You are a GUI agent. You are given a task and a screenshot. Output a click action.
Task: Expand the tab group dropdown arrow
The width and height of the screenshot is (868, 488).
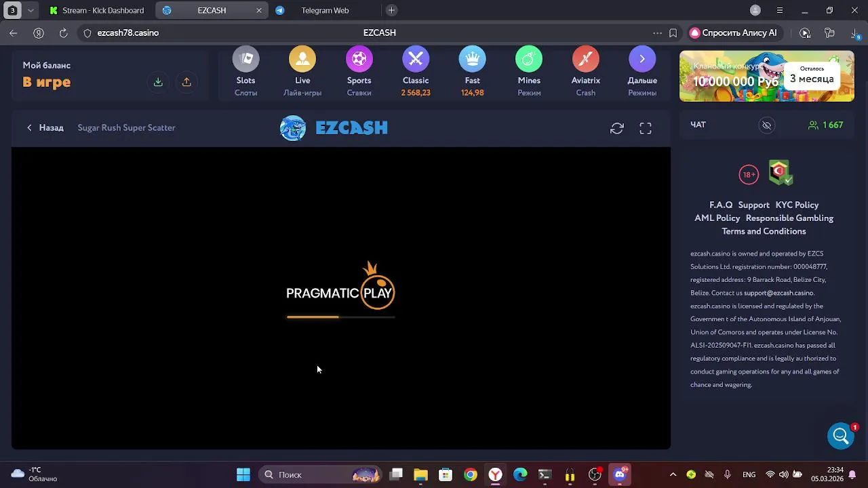[31, 10]
